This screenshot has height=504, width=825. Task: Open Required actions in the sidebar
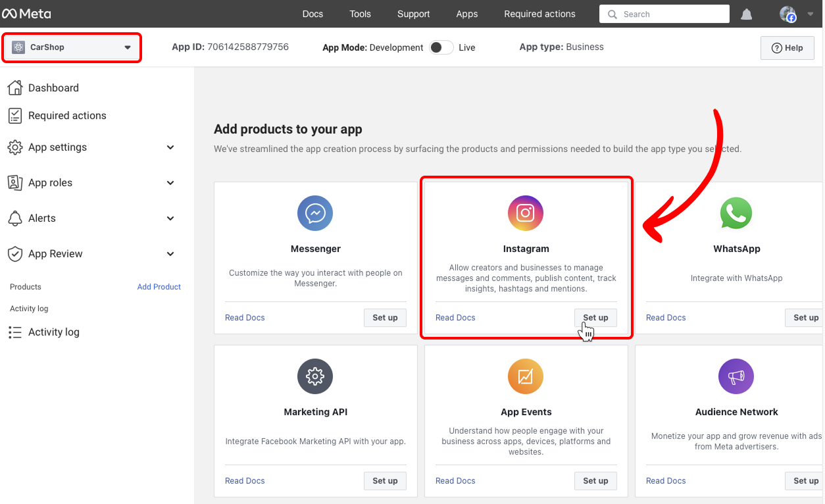tap(67, 116)
